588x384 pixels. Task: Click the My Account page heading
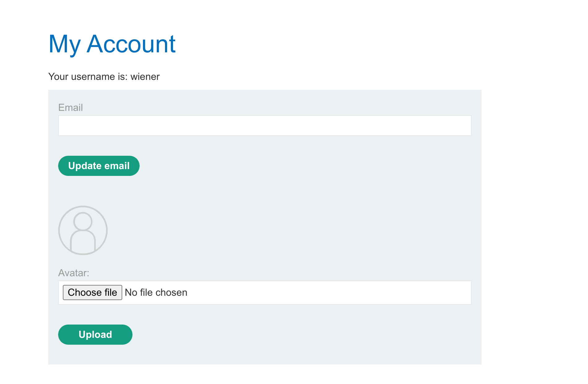[112, 44]
